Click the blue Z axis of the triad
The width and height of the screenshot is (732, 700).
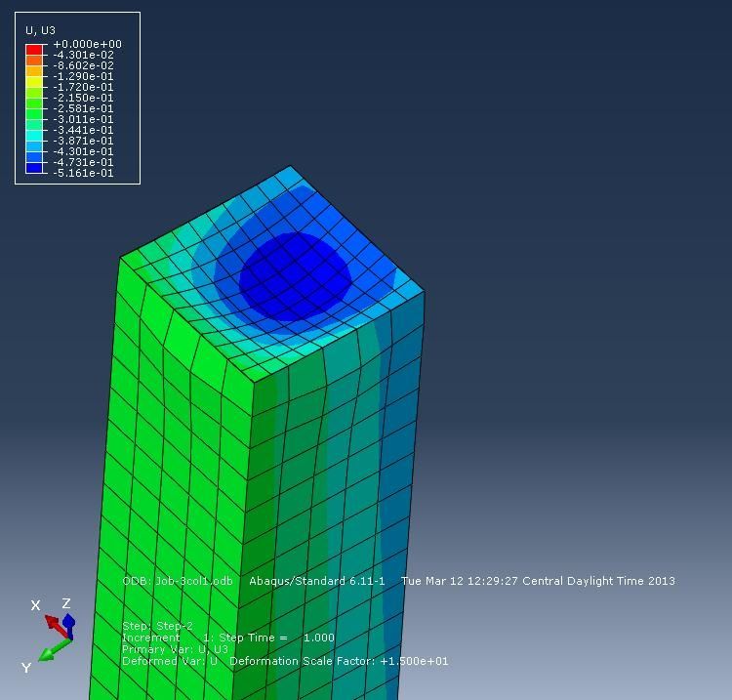pos(68,622)
